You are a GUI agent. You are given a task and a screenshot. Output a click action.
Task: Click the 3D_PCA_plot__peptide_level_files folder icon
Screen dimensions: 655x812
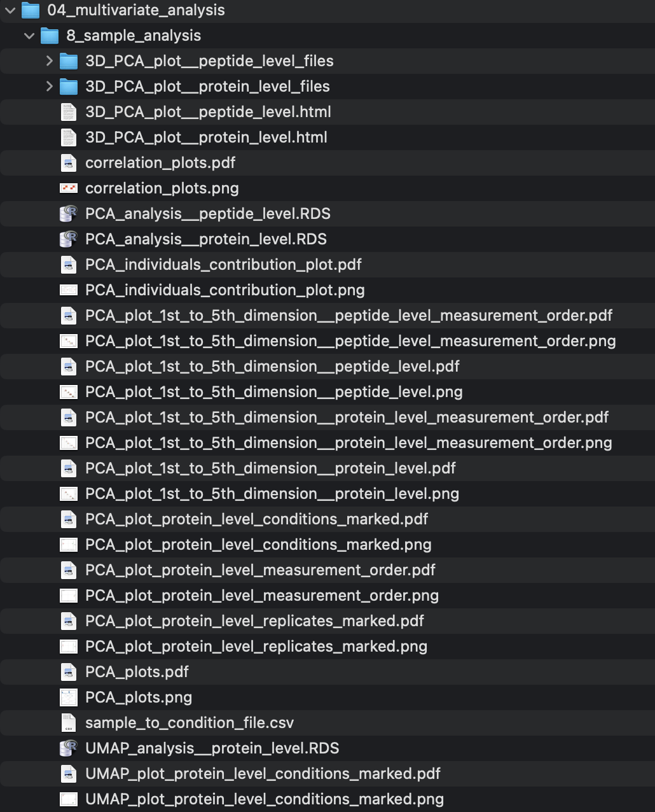[69, 61]
